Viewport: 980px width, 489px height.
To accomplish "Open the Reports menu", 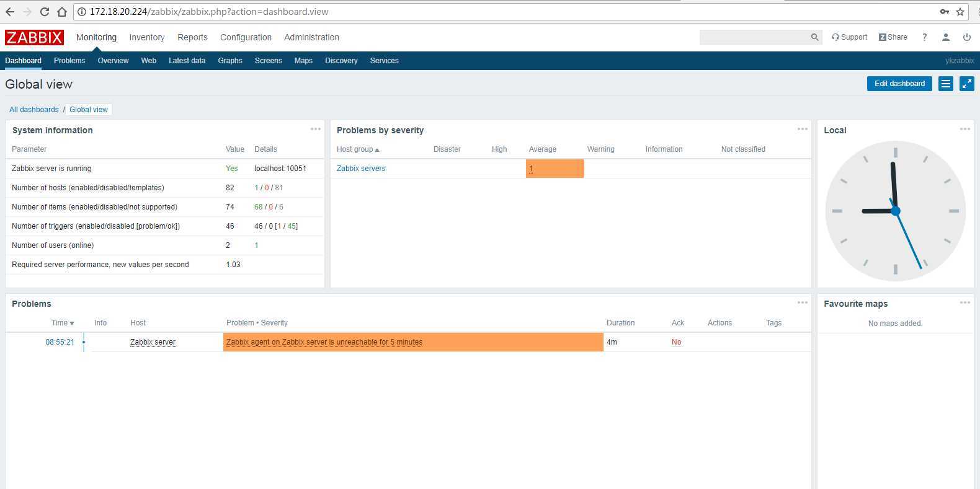I will [x=192, y=37].
